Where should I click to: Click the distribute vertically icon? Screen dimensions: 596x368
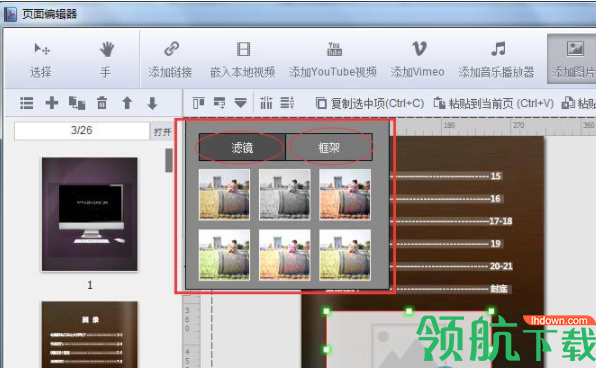pyautogui.click(x=266, y=103)
